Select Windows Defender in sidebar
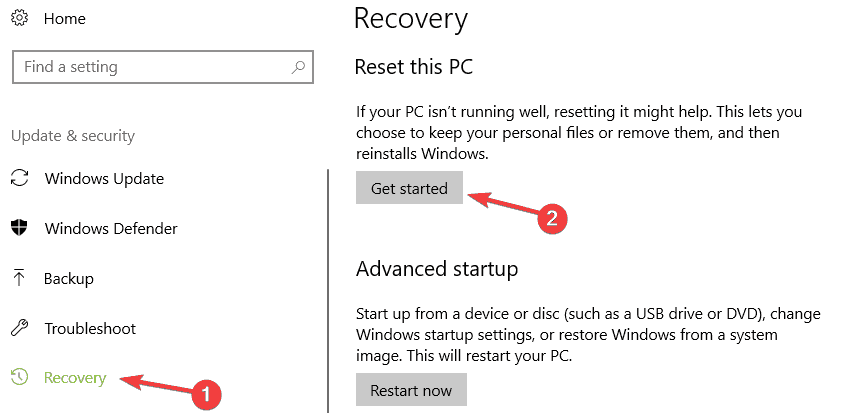 pyautogui.click(x=111, y=229)
